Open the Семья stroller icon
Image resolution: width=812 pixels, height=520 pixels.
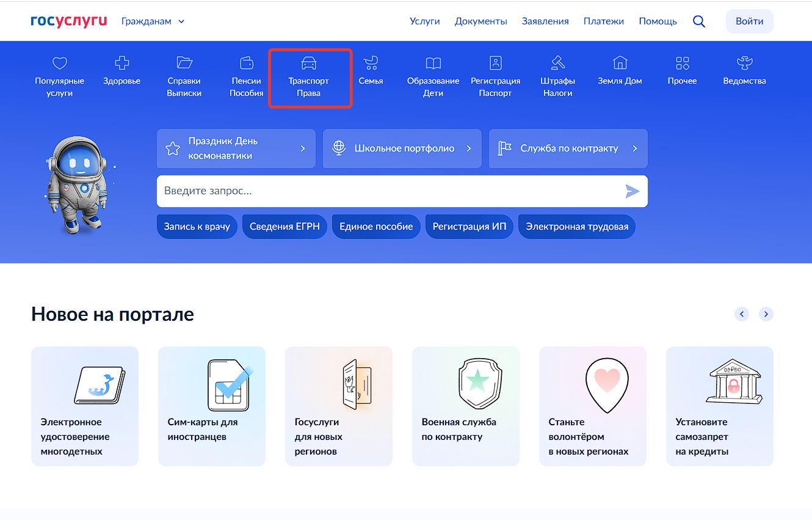click(371, 62)
